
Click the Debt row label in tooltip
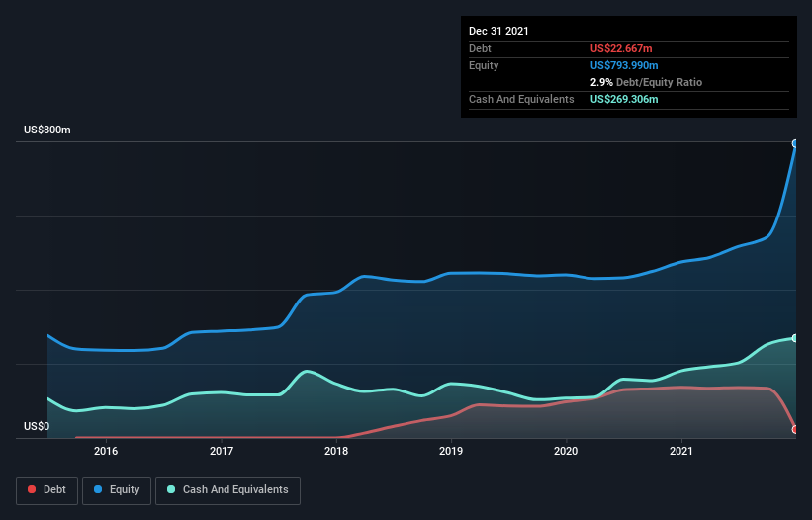[x=480, y=48]
